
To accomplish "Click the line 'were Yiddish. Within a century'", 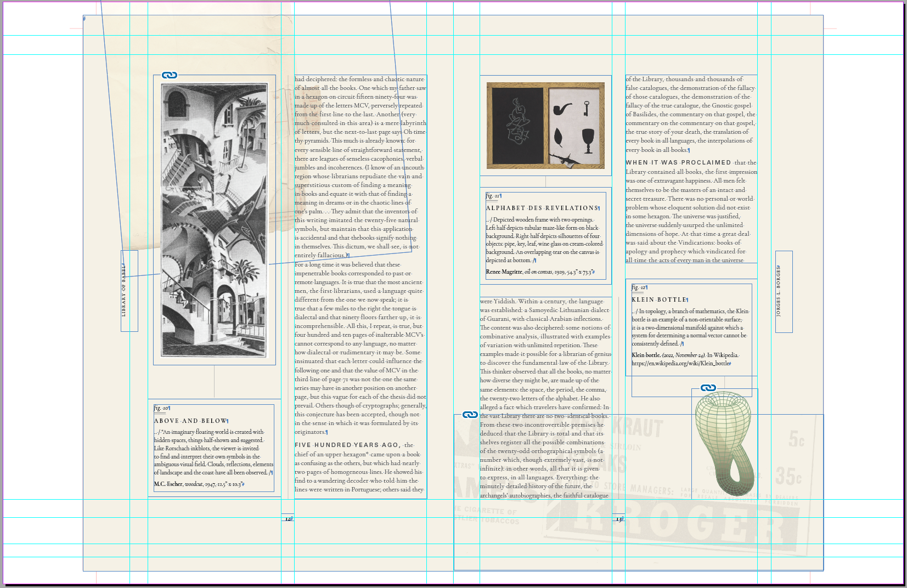I will pyautogui.click(x=542, y=301).
